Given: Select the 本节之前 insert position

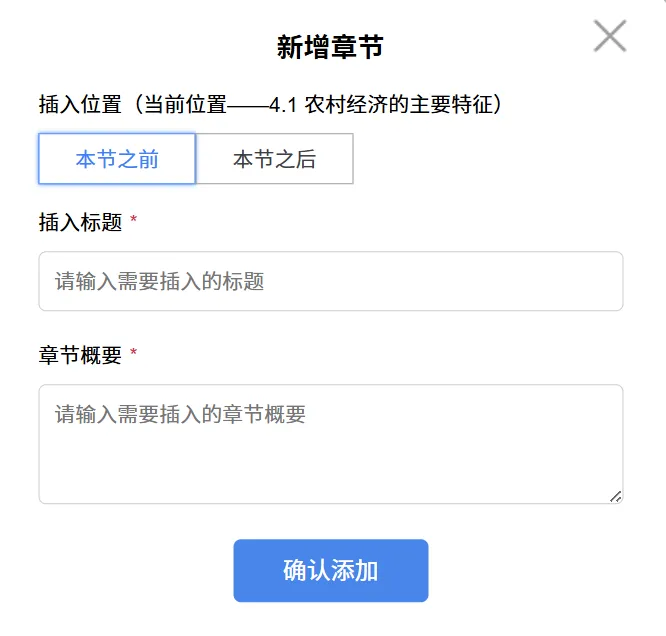Looking at the screenshot, I should point(117,159).
